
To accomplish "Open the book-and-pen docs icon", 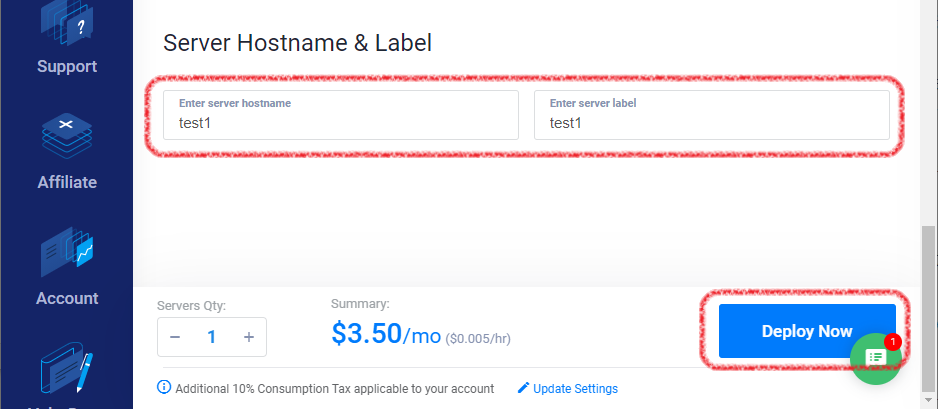I will point(66,371).
